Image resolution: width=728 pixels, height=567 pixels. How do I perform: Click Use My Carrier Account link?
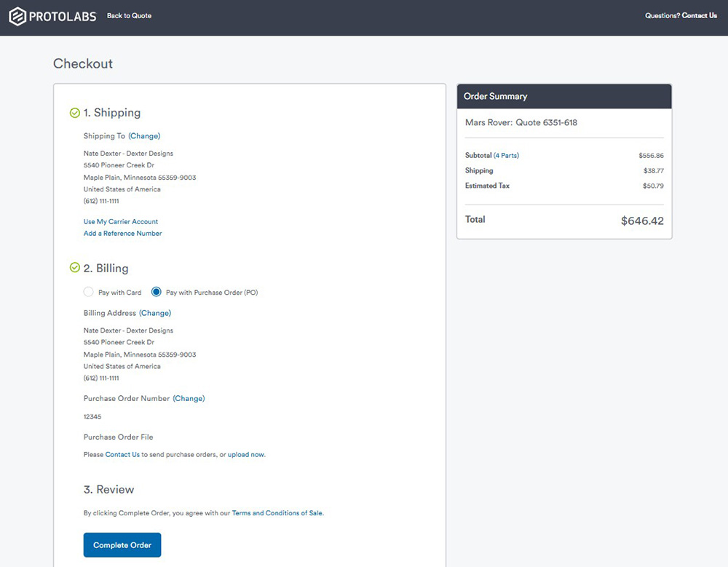[121, 222]
